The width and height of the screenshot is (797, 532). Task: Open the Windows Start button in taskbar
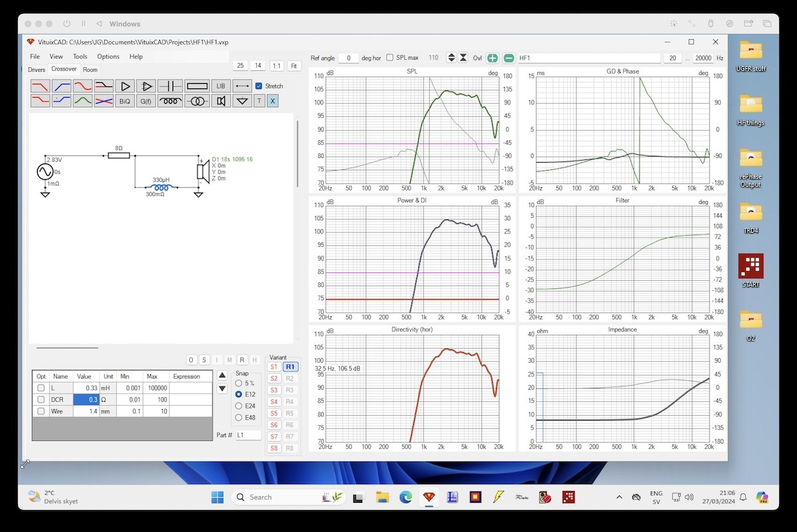[217, 497]
